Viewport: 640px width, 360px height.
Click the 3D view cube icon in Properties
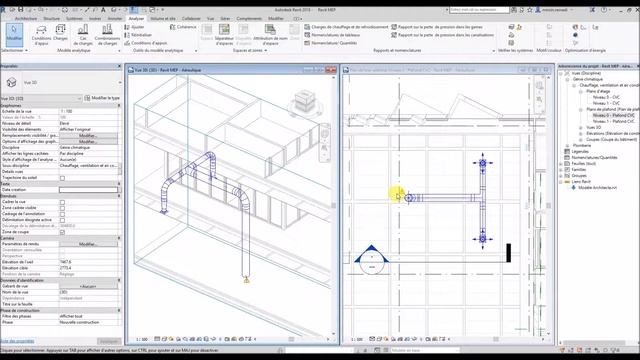tap(11, 82)
